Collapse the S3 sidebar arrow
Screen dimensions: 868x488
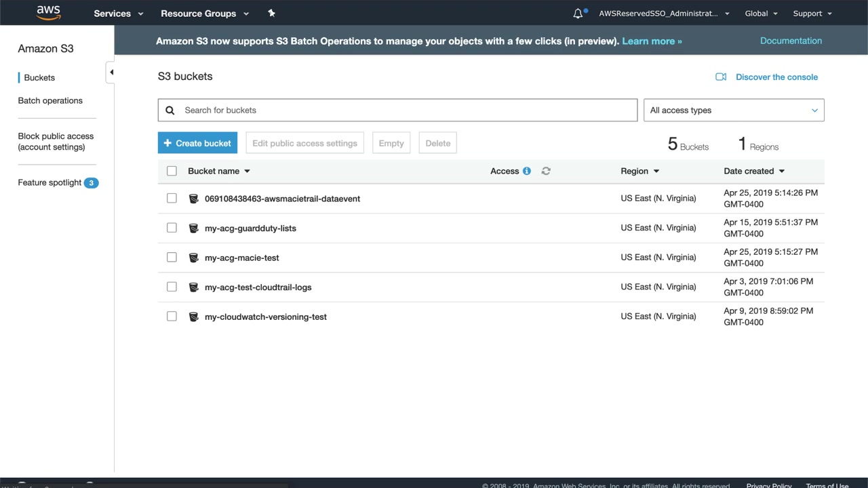click(111, 73)
